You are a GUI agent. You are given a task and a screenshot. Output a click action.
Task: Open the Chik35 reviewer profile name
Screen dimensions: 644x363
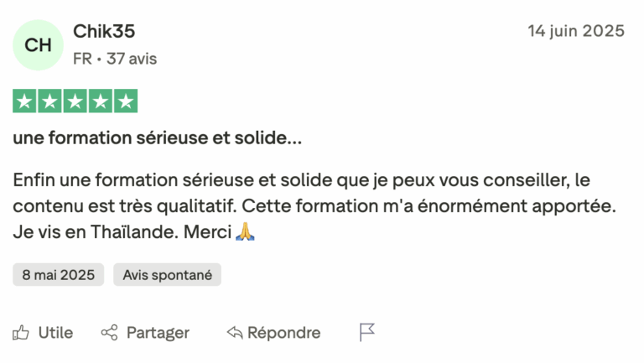pyautogui.click(x=104, y=32)
